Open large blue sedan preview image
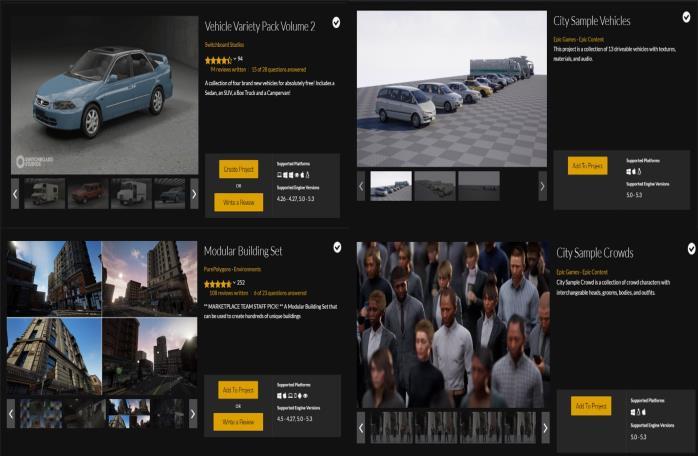This screenshot has width=698, height=456. (x=105, y=95)
